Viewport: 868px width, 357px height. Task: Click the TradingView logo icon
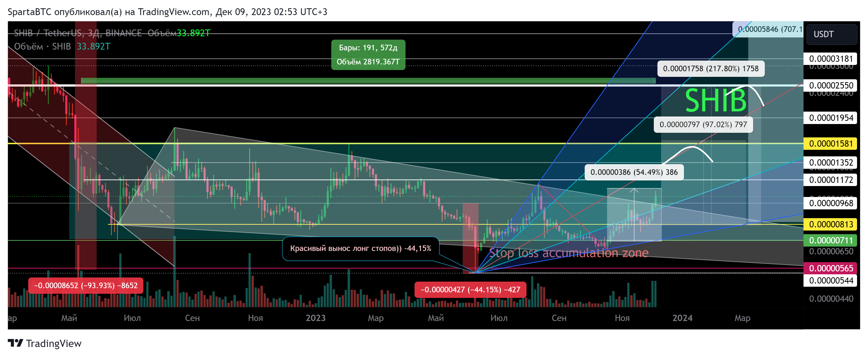pos(16,343)
